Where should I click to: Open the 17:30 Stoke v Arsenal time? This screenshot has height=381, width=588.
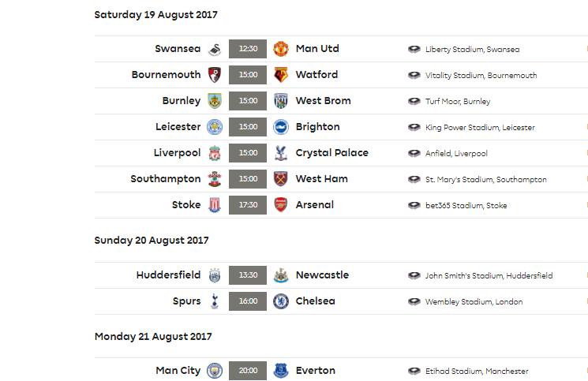248,205
